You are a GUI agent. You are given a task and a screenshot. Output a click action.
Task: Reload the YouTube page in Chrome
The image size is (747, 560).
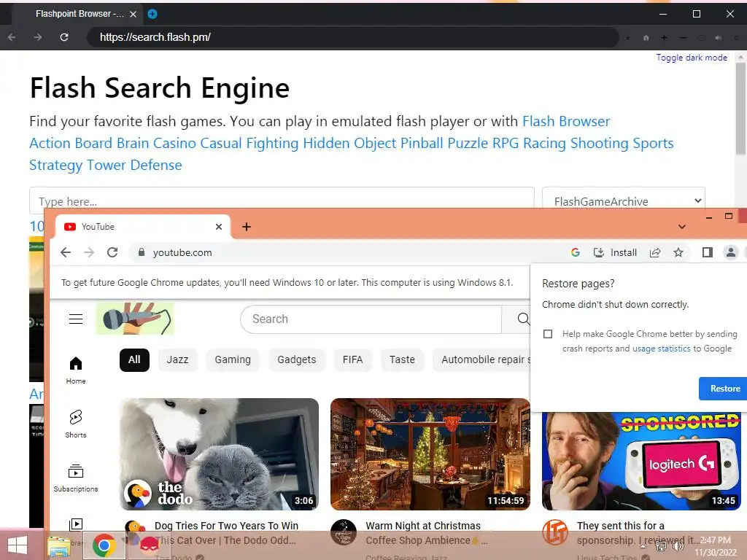(112, 252)
